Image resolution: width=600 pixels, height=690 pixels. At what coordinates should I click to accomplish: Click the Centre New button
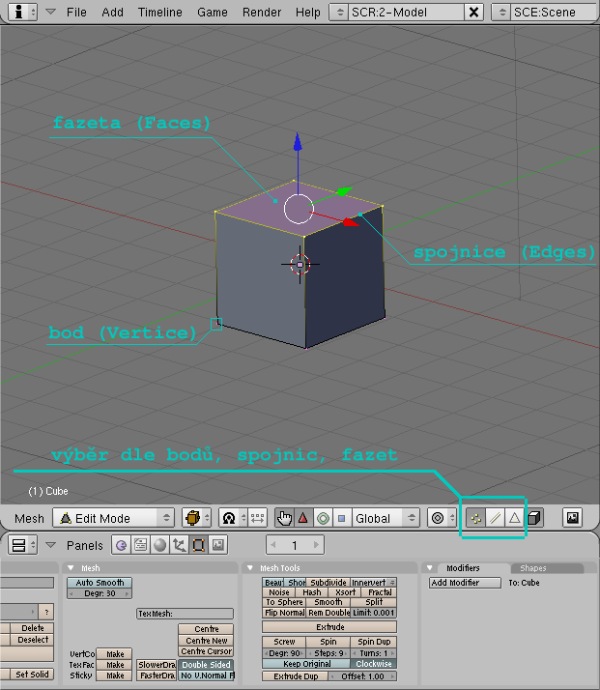tap(206, 641)
